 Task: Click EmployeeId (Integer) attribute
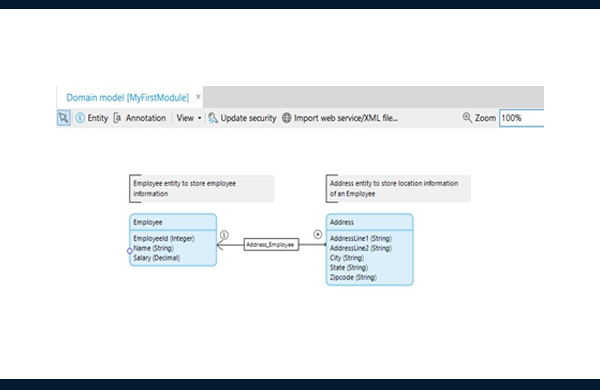164,238
